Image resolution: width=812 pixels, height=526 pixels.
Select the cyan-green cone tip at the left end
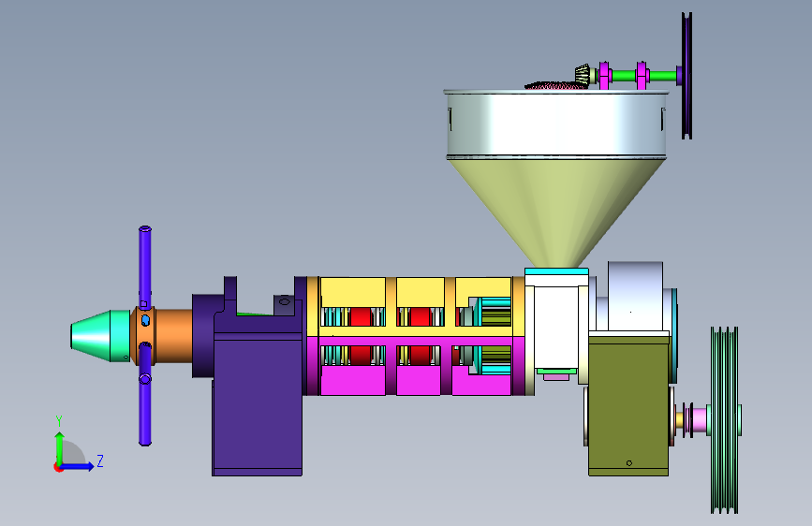coord(100,335)
